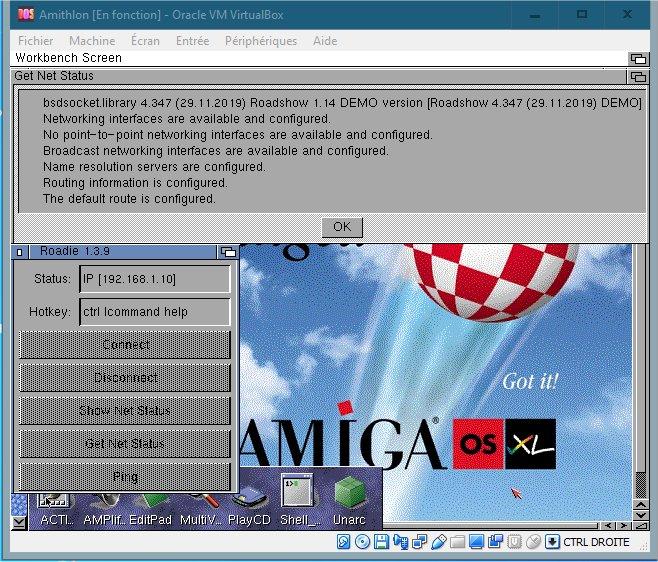Click the line 'Routing information is configured.'
The width and height of the screenshot is (658, 562).
pyautogui.click(x=135, y=183)
